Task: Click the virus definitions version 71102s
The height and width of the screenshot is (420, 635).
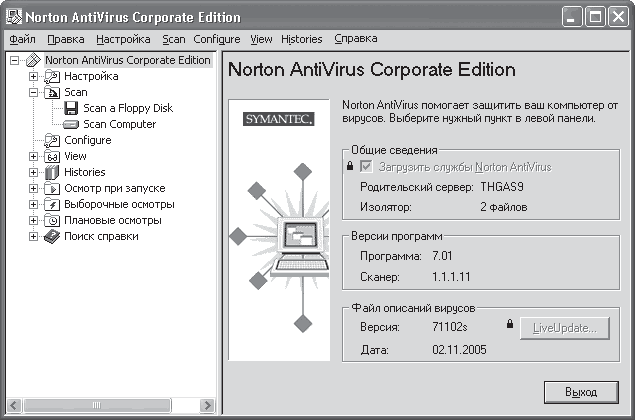Action: (x=450, y=327)
